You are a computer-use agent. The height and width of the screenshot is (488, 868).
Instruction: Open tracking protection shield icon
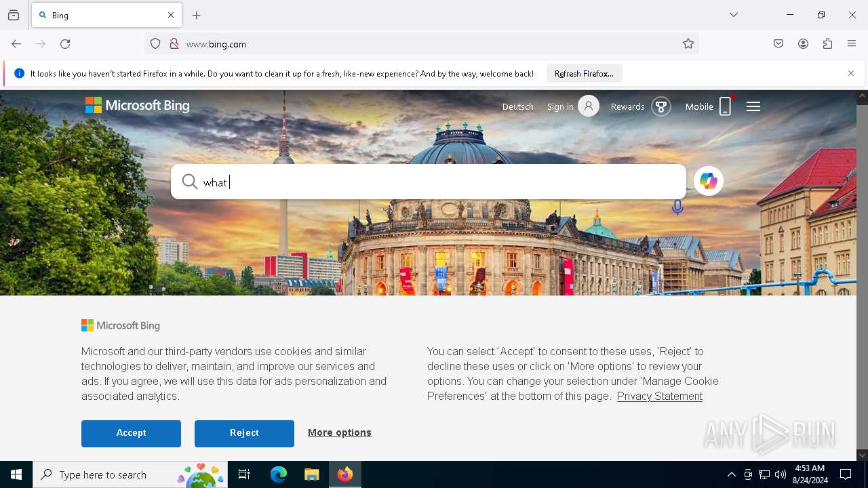[x=155, y=44]
